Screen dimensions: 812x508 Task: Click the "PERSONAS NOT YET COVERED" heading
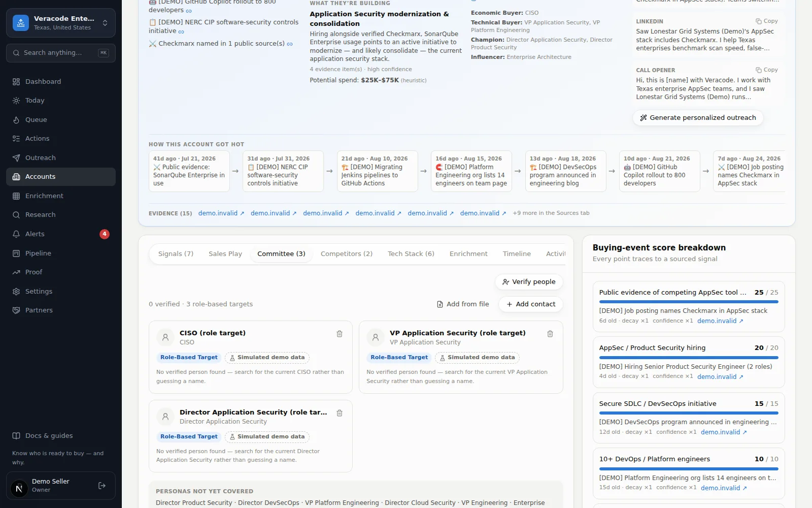point(205,492)
